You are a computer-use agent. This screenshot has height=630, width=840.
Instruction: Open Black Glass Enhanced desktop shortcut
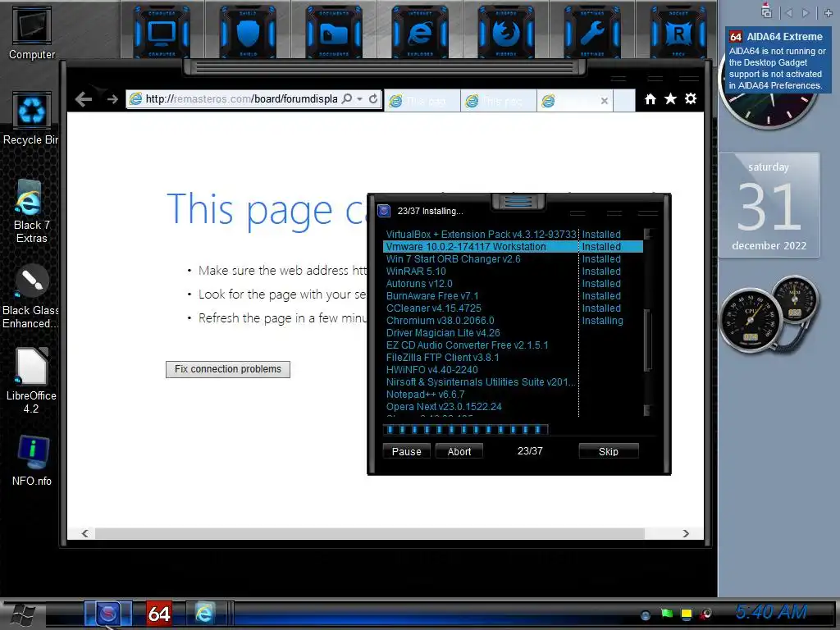(x=31, y=297)
